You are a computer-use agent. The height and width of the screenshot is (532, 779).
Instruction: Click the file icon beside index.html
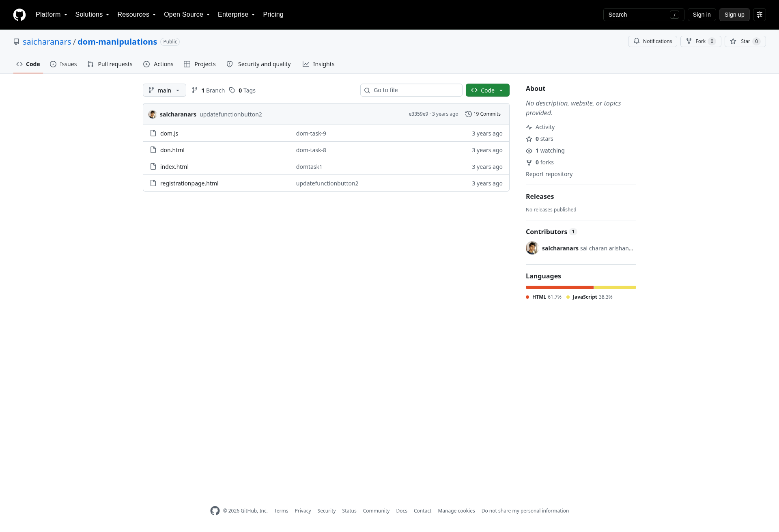[153, 166]
